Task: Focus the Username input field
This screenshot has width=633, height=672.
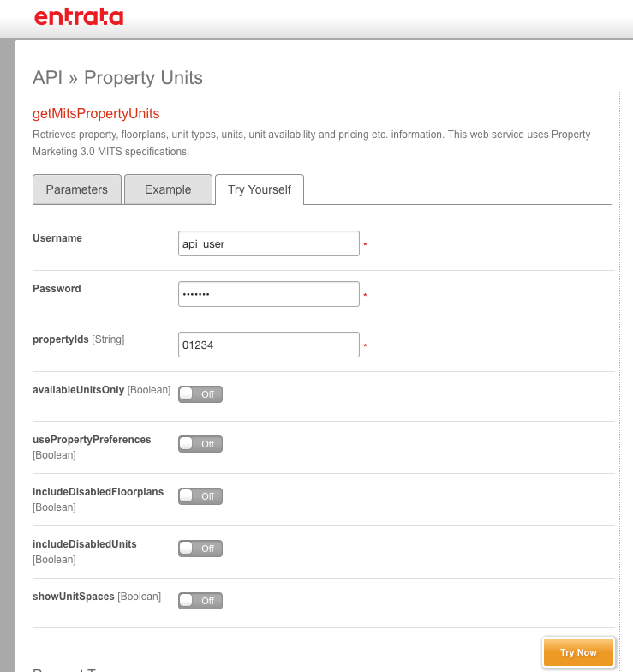Action: [269, 243]
